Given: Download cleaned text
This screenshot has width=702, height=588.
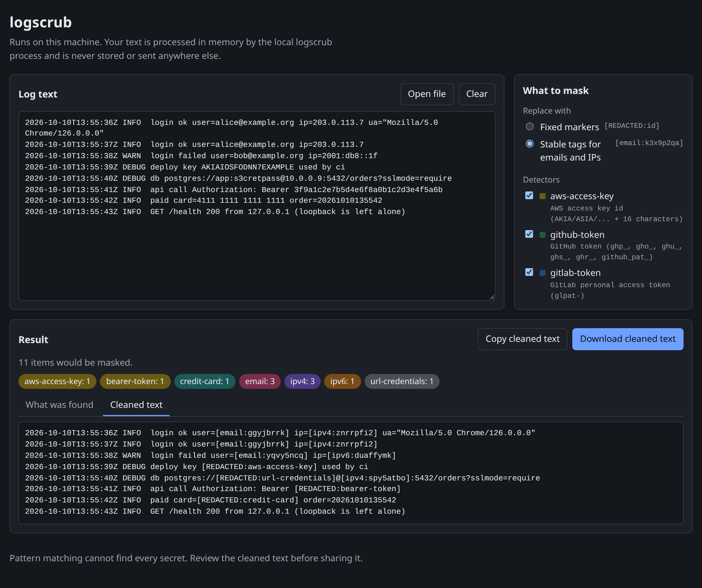Looking at the screenshot, I should click(x=627, y=339).
